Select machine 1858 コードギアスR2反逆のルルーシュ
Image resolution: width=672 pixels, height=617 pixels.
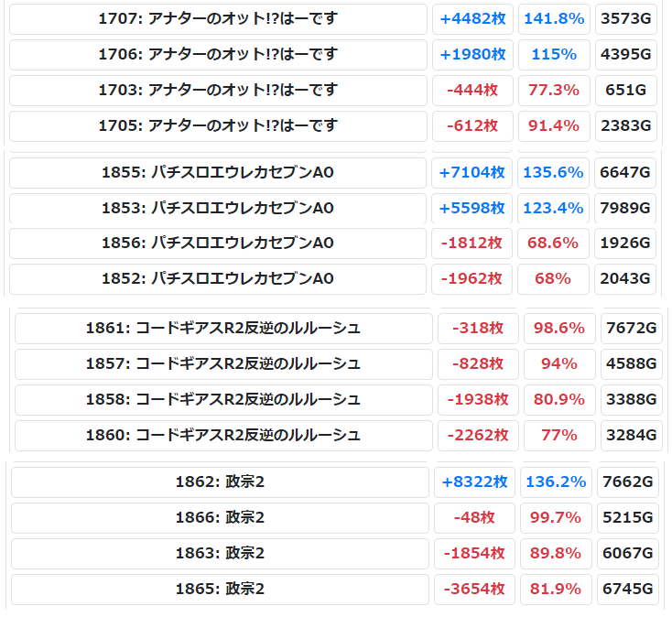click(223, 400)
